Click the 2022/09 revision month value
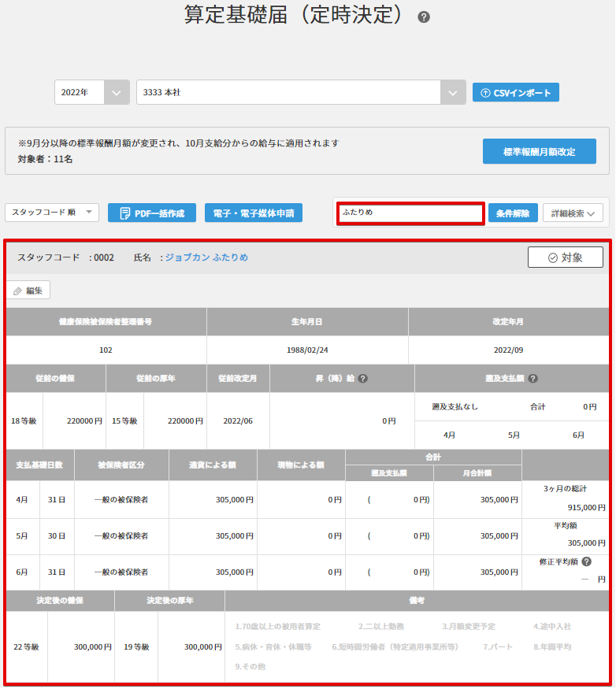This screenshot has width=616, height=689. (x=508, y=350)
